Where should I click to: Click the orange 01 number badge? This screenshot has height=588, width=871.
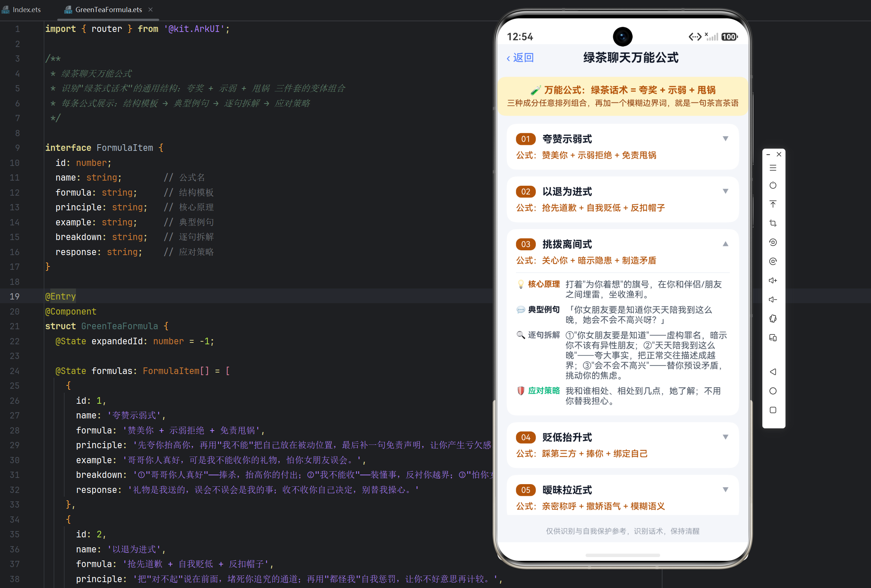coord(526,139)
